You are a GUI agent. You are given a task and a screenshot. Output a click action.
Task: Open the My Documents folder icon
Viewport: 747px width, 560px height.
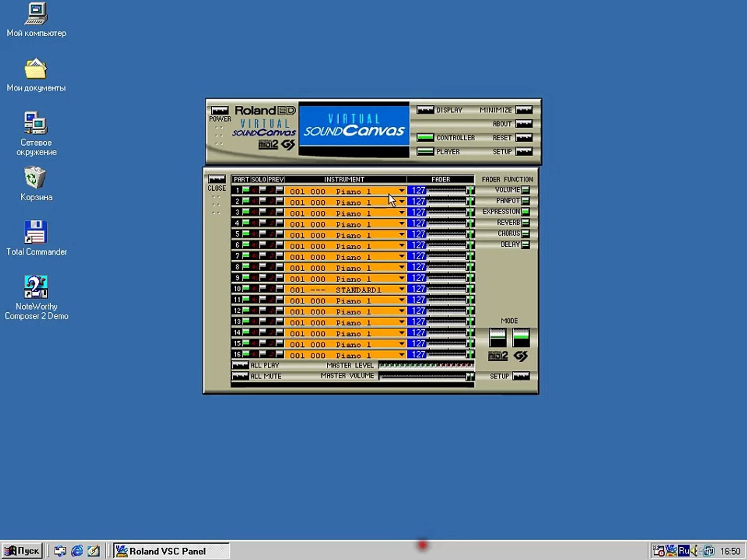[x=36, y=75]
